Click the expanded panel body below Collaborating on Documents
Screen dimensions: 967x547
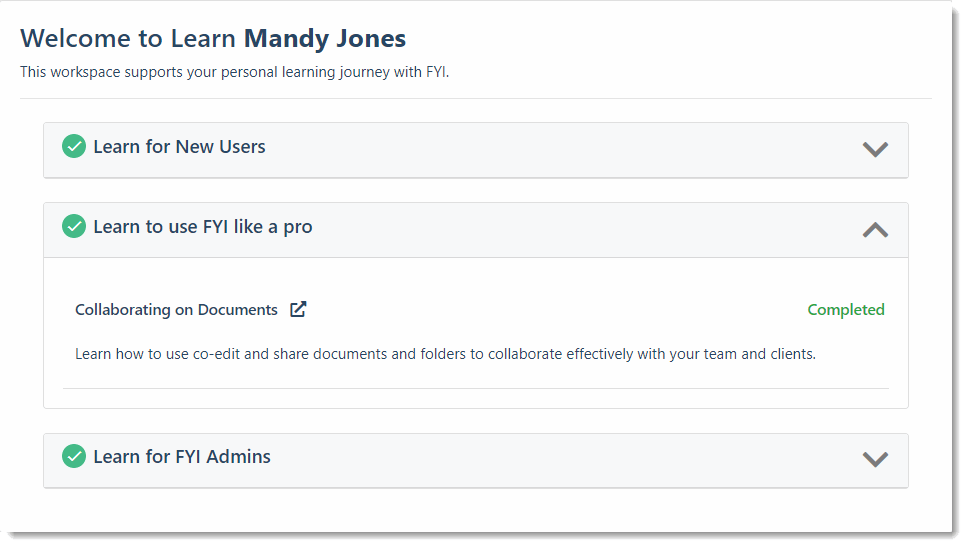(475, 398)
